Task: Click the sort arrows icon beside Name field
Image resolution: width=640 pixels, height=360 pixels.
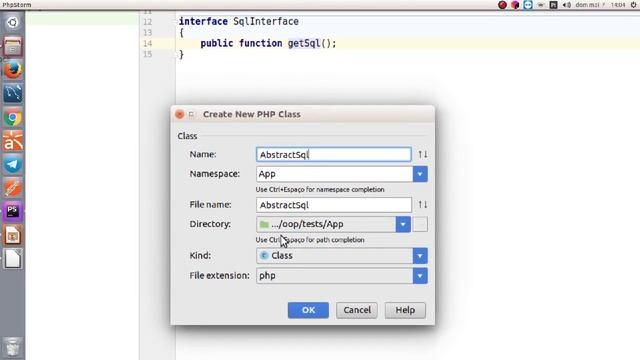Action: (x=422, y=154)
